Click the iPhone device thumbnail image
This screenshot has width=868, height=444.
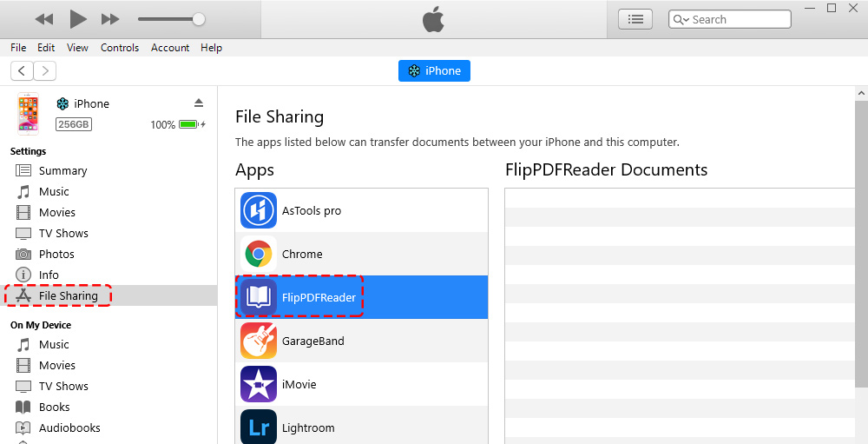point(29,114)
